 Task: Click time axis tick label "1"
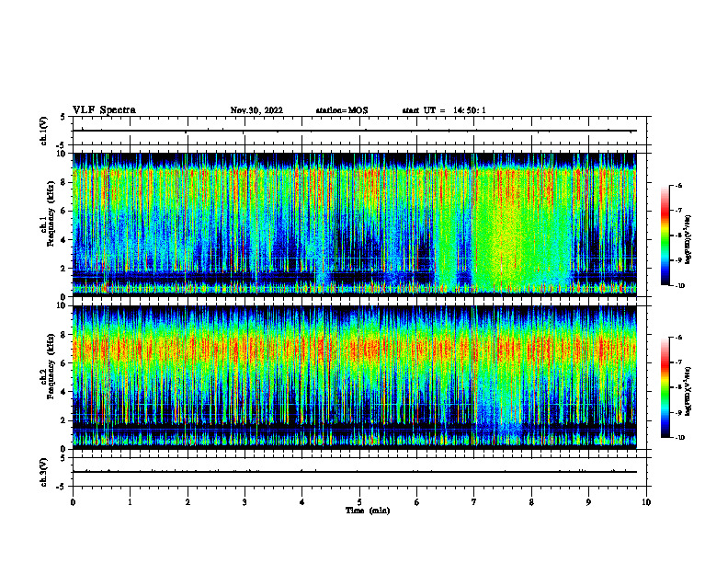tap(130, 502)
